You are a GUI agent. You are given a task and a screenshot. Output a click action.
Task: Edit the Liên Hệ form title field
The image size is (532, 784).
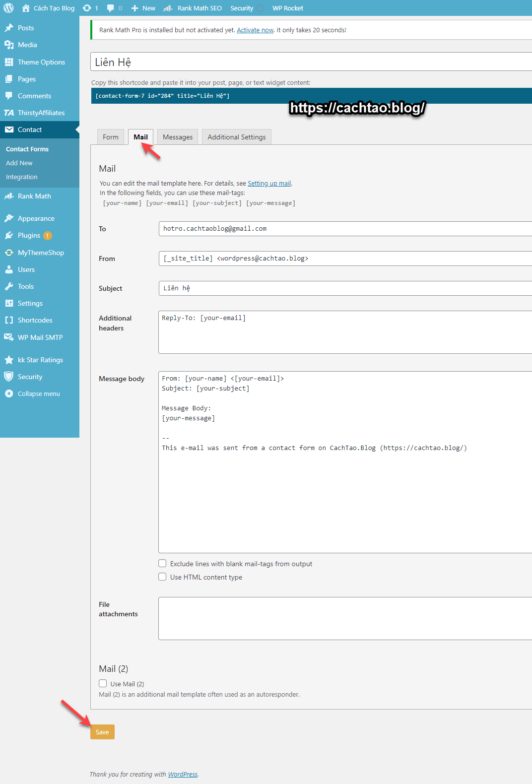pos(311,62)
